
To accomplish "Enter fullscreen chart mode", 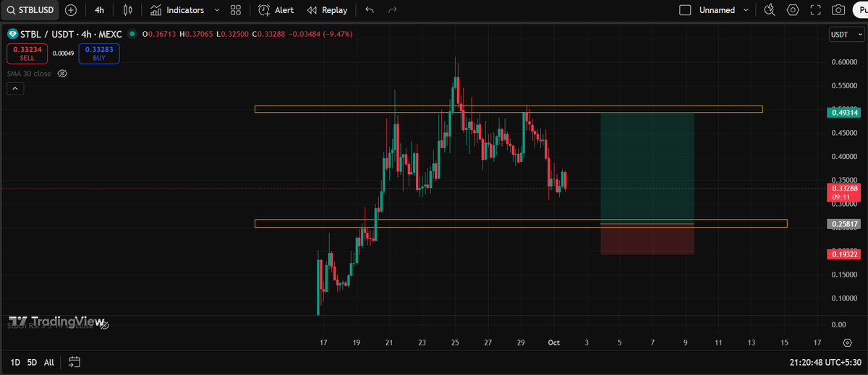I will pos(815,10).
